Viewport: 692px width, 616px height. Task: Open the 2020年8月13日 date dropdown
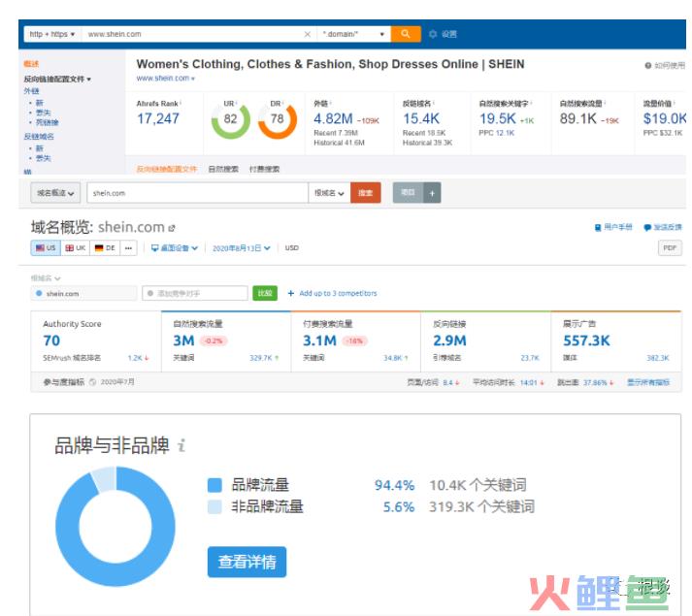[x=242, y=248]
